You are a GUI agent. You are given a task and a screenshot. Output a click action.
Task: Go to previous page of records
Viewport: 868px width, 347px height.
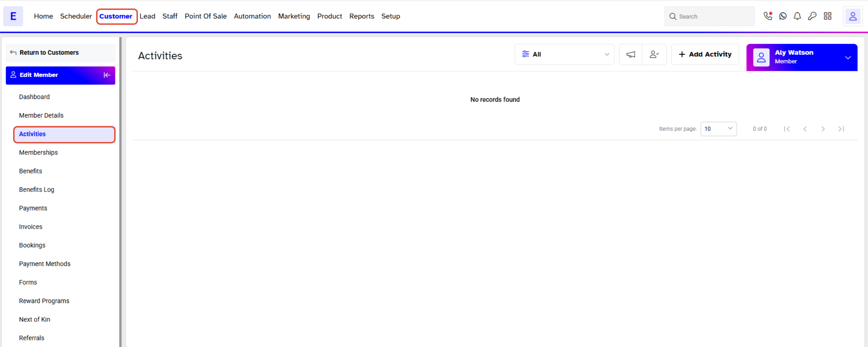pos(805,129)
